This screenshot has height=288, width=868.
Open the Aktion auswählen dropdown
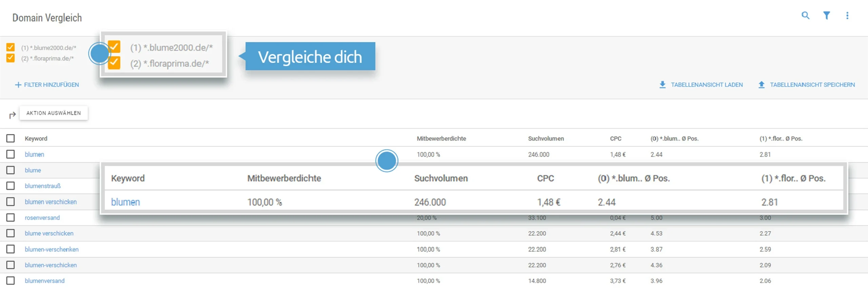click(54, 113)
